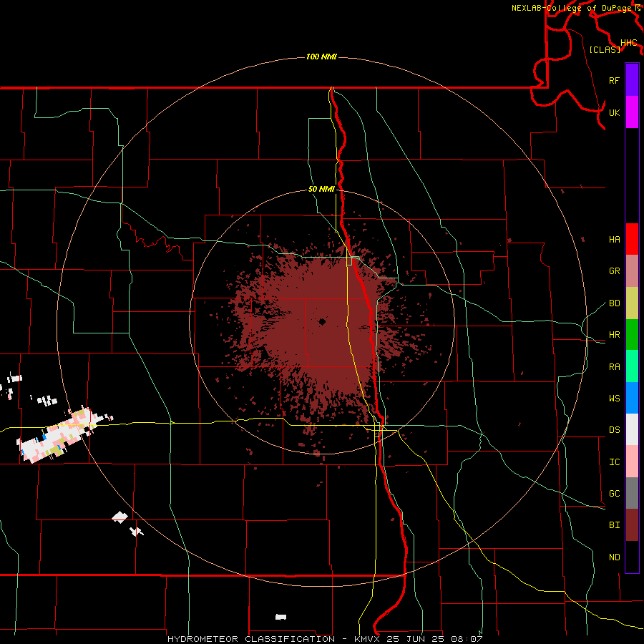The width and height of the screenshot is (644, 644).
Task: Click the HR legend label
Action: pyautogui.click(x=614, y=335)
